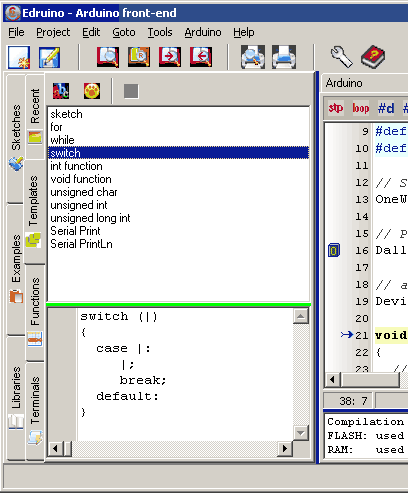Screen dimensions: 408x493
Task: Open the print preview icon
Action: 253,57
